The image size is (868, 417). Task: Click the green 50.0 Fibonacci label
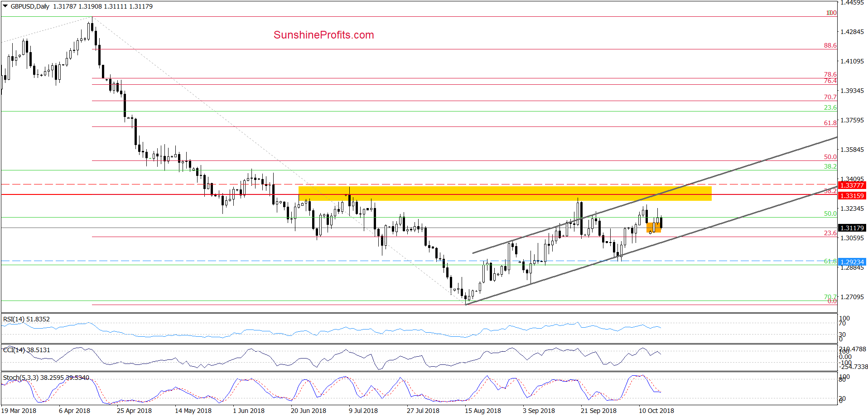(x=830, y=213)
